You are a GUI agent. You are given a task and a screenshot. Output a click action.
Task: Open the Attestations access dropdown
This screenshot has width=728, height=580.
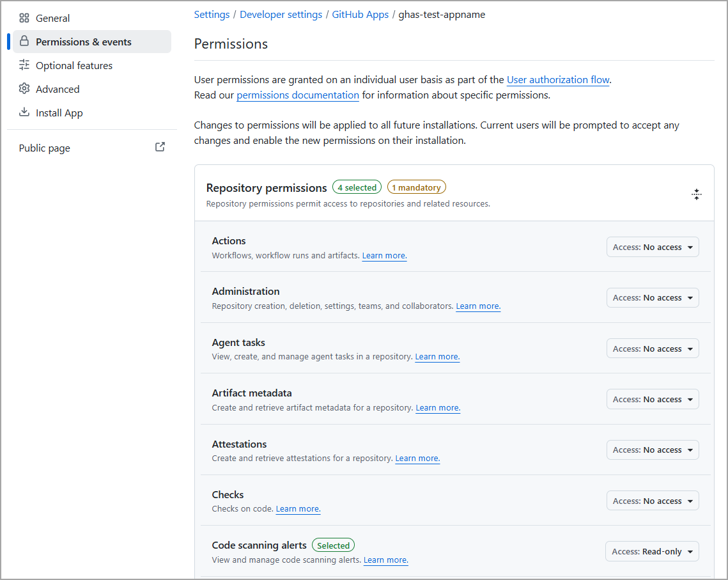point(653,450)
